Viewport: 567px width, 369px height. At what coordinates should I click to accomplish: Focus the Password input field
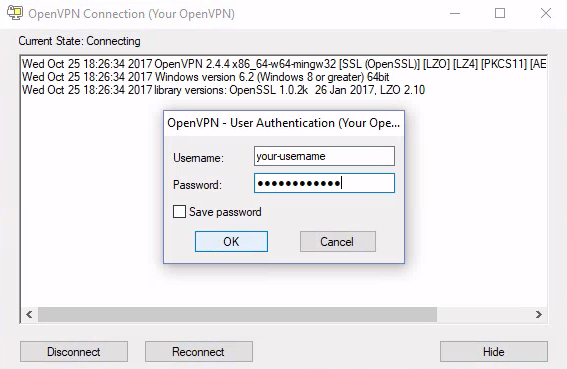(324, 183)
